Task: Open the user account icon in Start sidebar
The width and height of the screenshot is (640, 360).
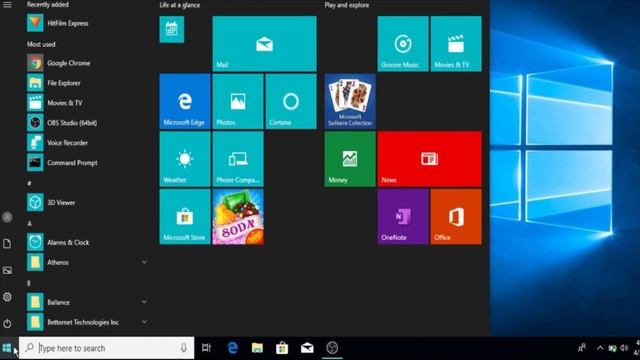Action: [x=7, y=217]
